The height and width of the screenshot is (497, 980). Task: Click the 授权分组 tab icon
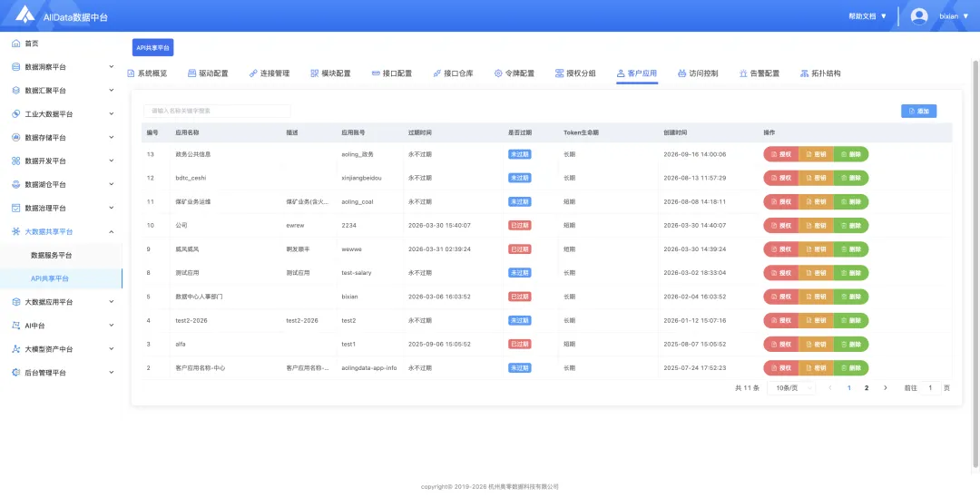point(559,73)
